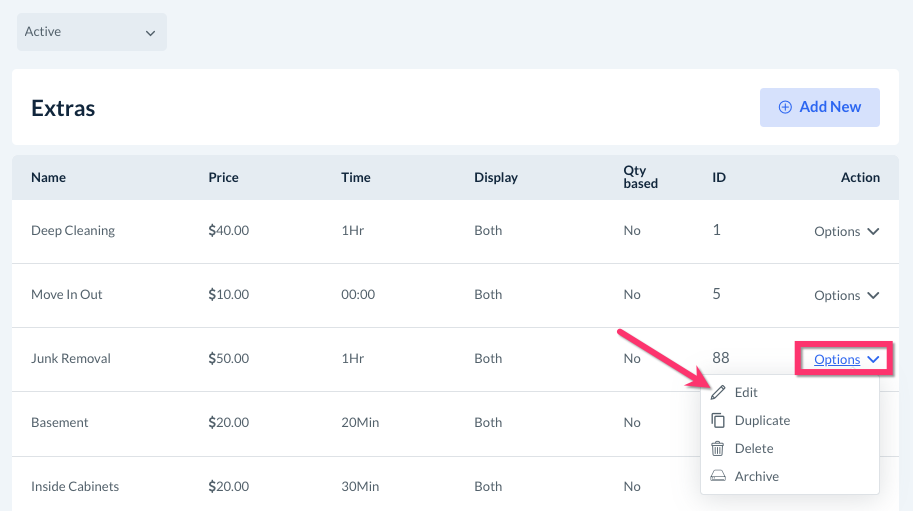Screen dimensions: 913x511
Task: Collapse Options menu for Junk Removal
Action: [x=846, y=359]
